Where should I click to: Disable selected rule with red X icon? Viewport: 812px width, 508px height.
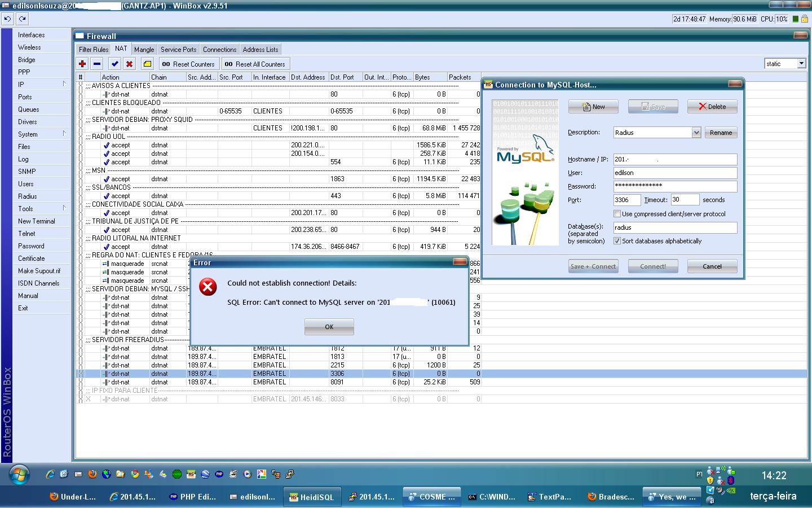click(129, 64)
